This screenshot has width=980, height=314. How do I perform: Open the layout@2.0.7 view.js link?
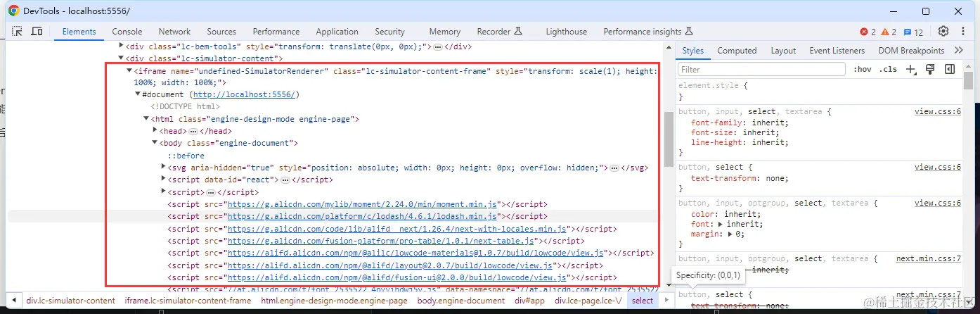pyautogui.click(x=389, y=265)
